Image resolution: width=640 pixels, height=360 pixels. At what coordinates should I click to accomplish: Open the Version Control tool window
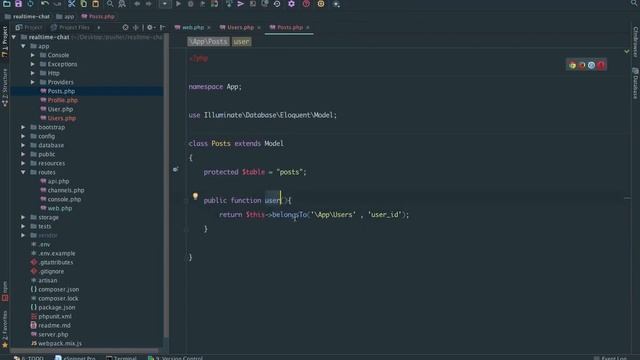coord(175,358)
